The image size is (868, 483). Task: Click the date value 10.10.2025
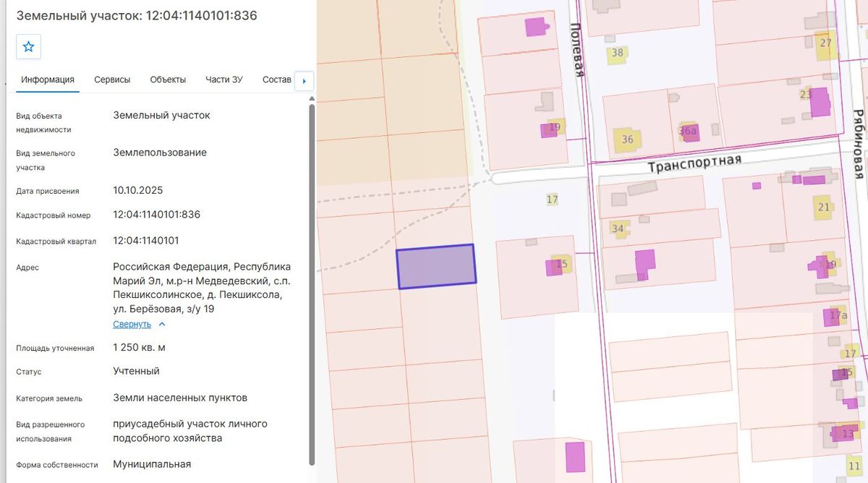pos(138,191)
